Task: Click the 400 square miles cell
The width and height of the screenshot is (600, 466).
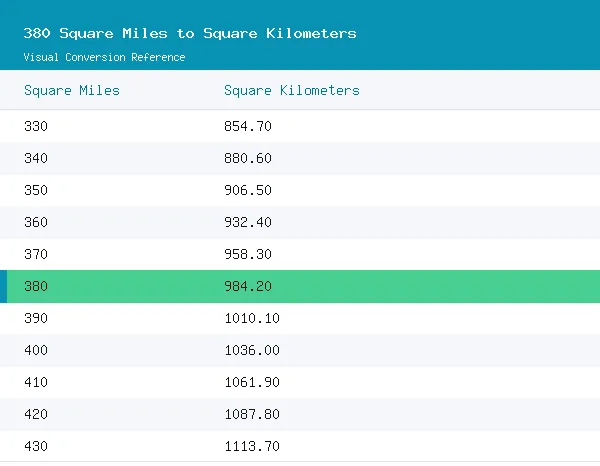Action: [36, 350]
